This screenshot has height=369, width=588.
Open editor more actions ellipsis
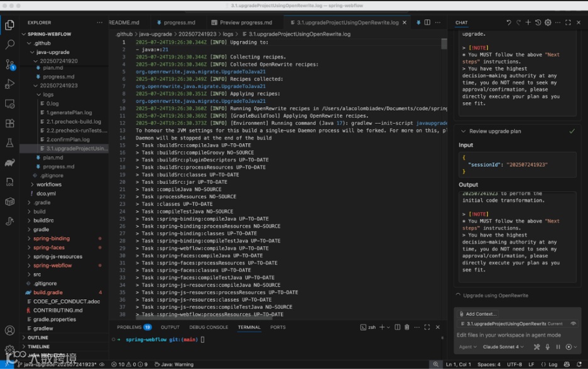pos(438,23)
